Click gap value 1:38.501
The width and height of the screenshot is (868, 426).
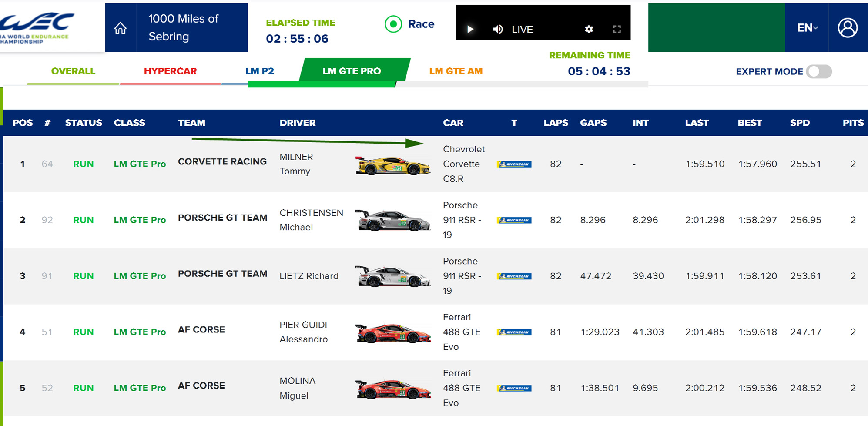pos(600,388)
